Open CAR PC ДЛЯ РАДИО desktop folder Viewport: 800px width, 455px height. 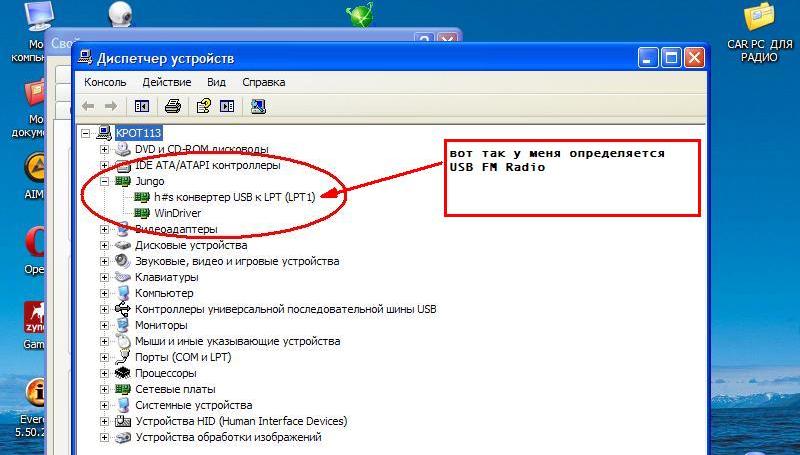pyautogui.click(x=760, y=32)
